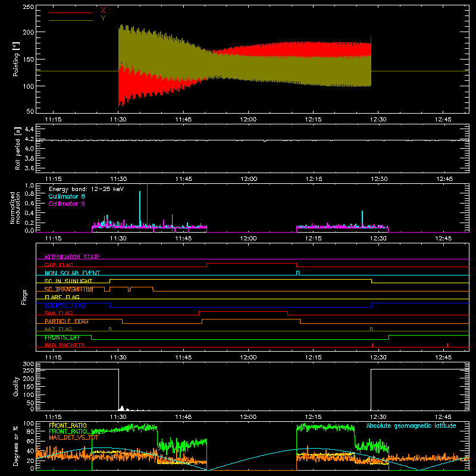Click 12:45 tick label under modulation plot

point(443,239)
